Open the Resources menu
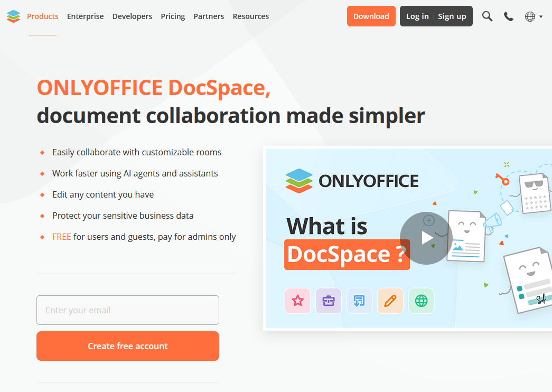The height and width of the screenshot is (392, 552). click(x=251, y=16)
